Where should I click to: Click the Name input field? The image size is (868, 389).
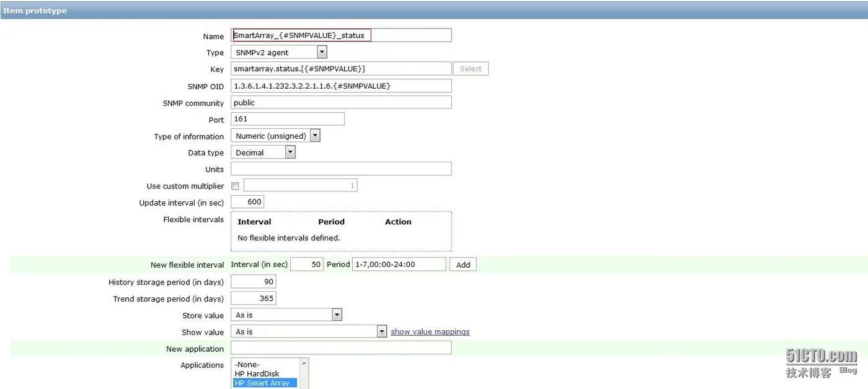point(341,35)
